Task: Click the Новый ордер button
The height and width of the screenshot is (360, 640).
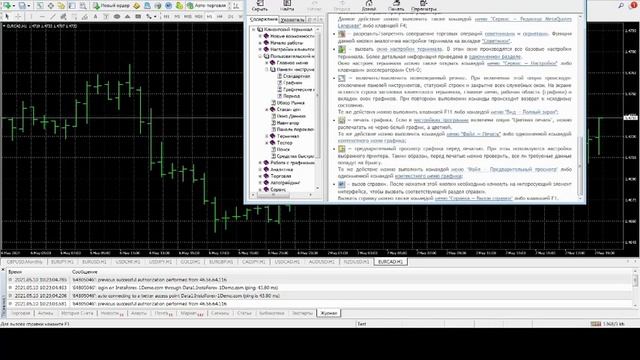Action: pos(111,6)
